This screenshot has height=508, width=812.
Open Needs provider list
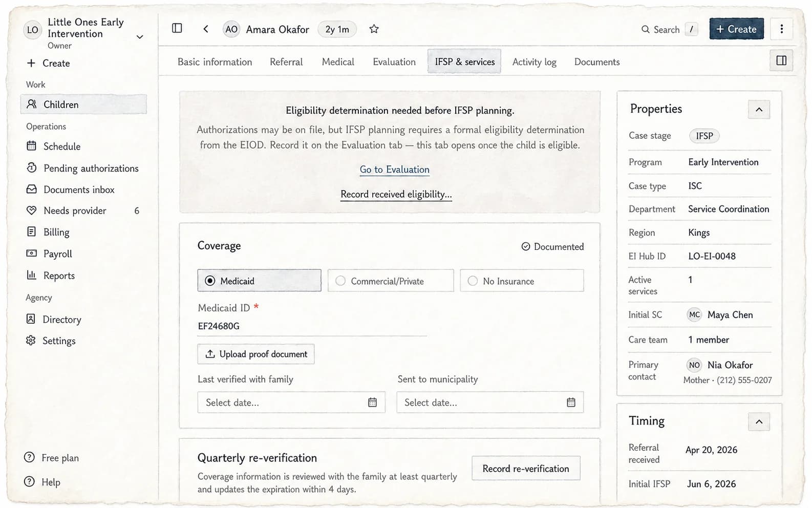pos(83,210)
